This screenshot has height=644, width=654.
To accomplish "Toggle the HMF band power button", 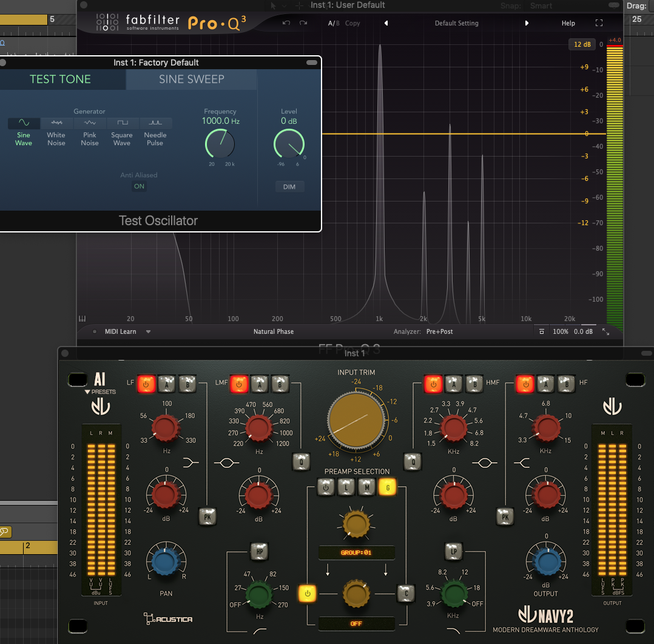I will coord(433,384).
